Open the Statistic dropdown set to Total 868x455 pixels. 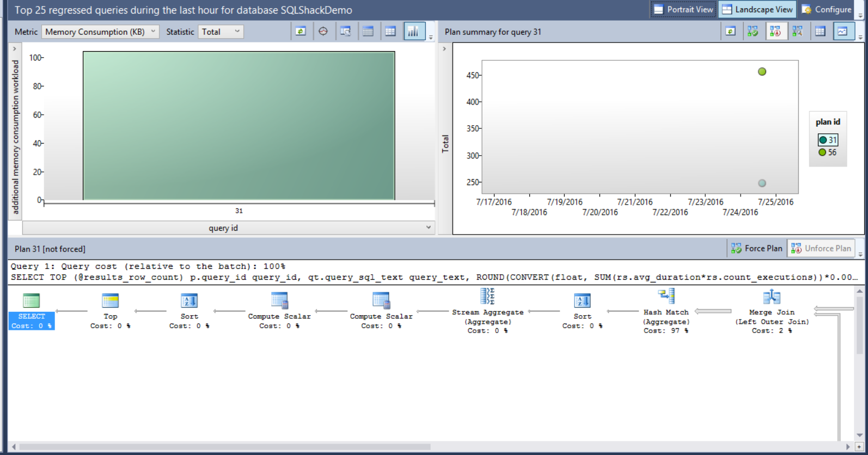(221, 32)
